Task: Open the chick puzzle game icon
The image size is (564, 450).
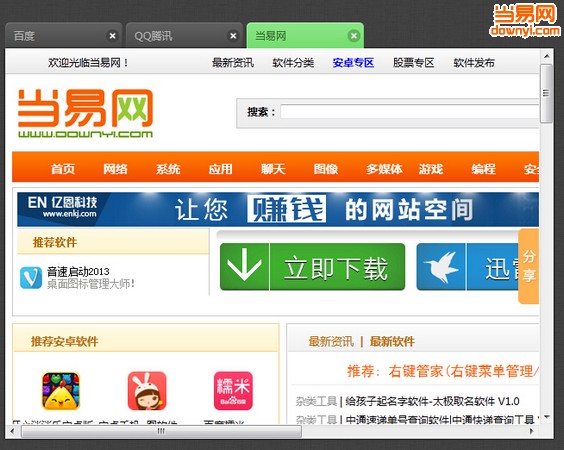Action: [x=61, y=391]
